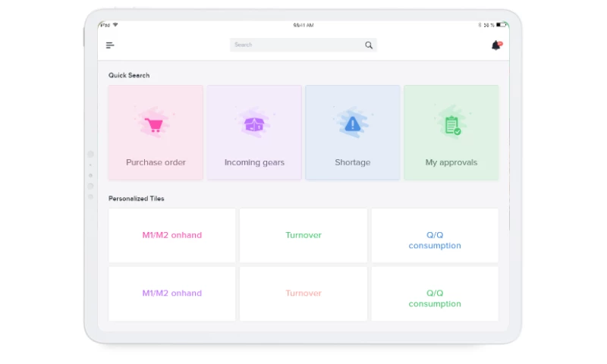607x364 pixels.
Task: Open the hamburger menu
Action: [110, 45]
